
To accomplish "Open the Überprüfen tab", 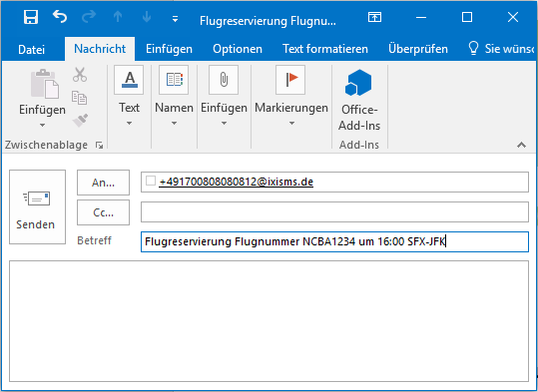I will click(x=418, y=49).
